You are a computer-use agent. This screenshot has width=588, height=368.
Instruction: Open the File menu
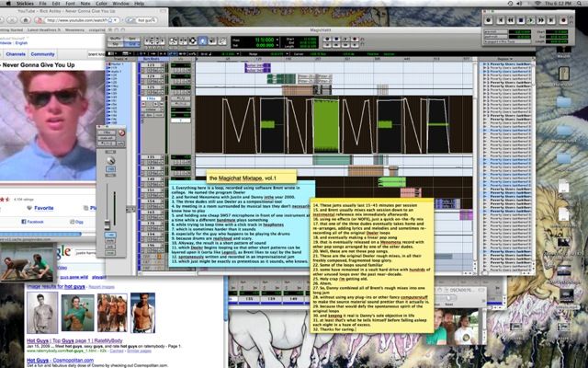point(43,4)
